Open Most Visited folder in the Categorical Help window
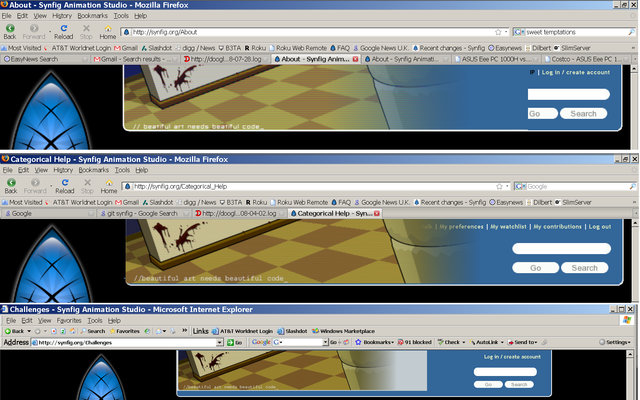640x400 pixels. tap(22, 202)
